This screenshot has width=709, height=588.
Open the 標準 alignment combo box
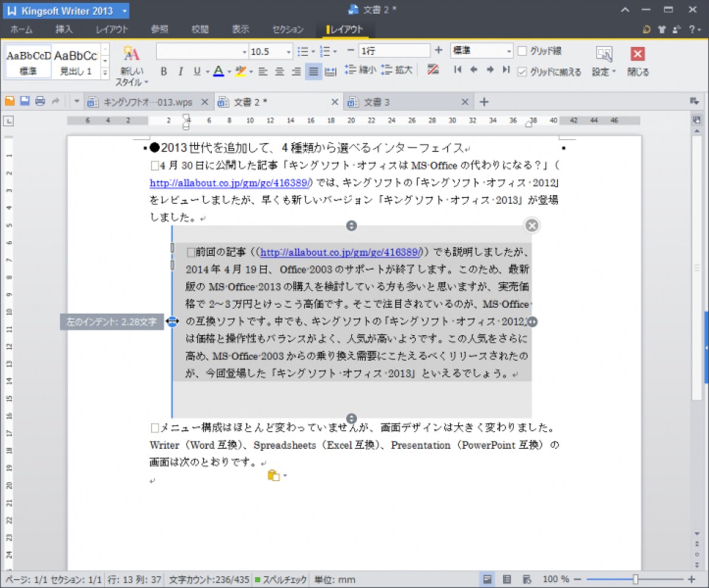(482, 51)
